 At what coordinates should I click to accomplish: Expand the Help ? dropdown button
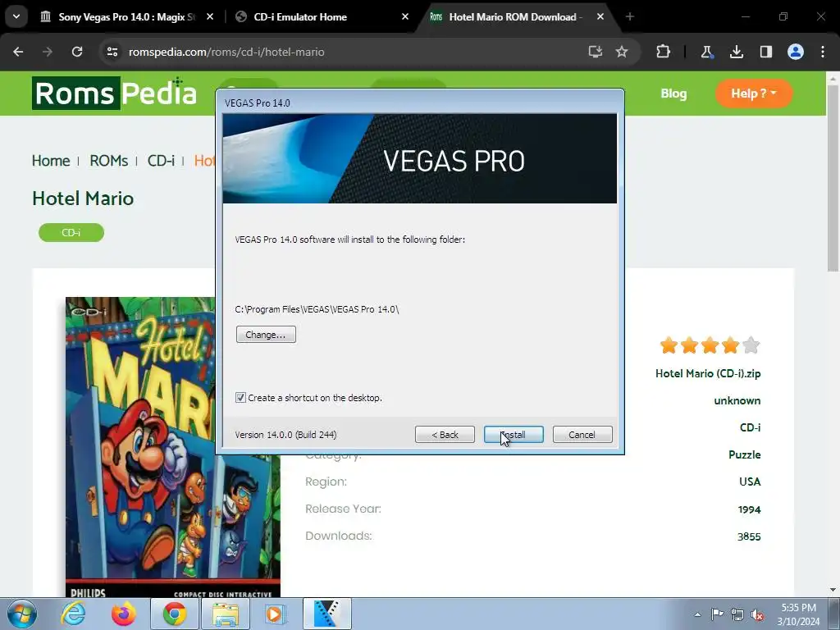(754, 94)
